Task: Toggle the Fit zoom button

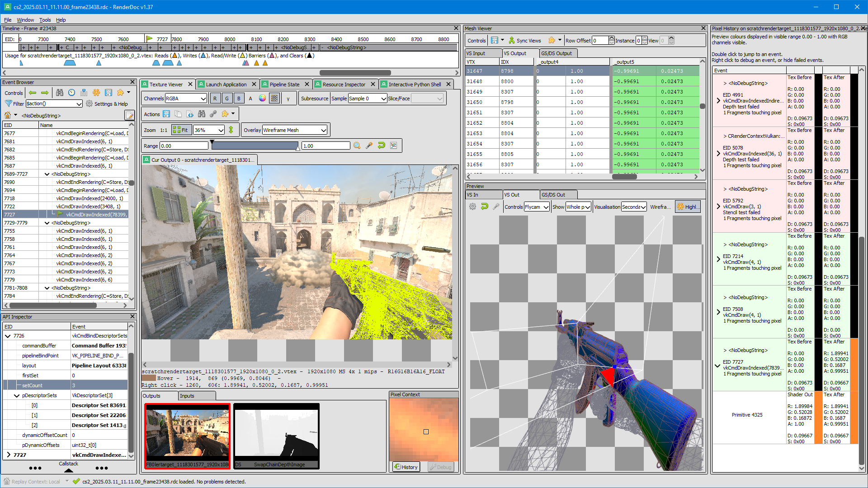Action: pos(181,130)
